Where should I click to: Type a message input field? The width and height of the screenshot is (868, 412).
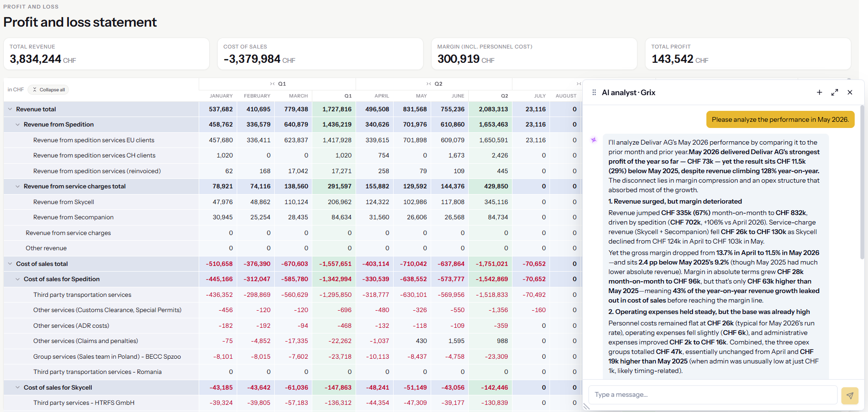tap(713, 395)
